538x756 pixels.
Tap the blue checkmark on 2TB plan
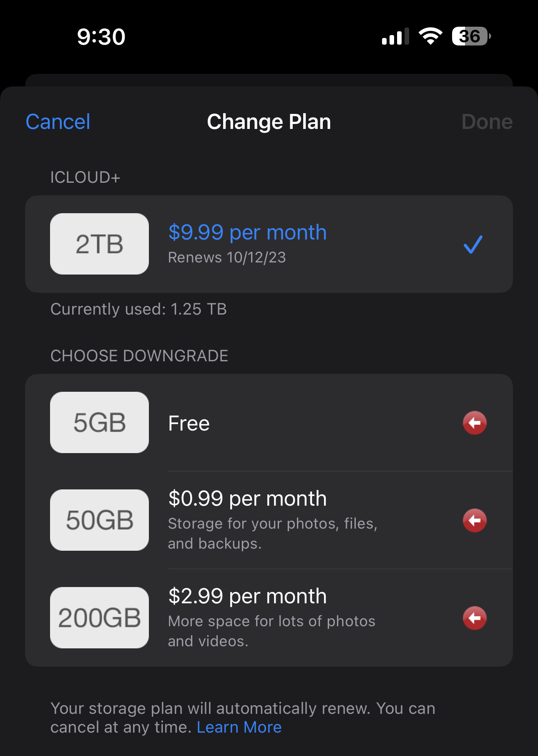click(x=473, y=244)
